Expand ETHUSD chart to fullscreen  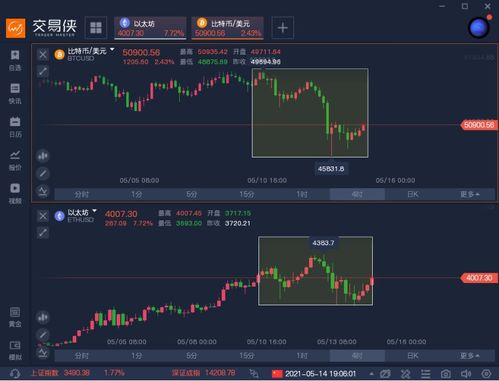(x=43, y=232)
